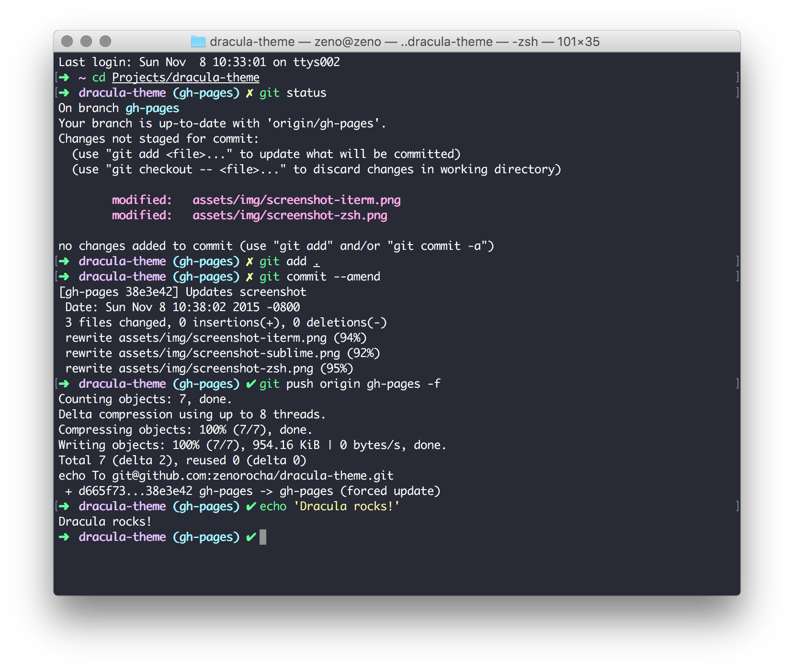Click the green arrow on the last prompt line
The image size is (794, 672).
64,537
